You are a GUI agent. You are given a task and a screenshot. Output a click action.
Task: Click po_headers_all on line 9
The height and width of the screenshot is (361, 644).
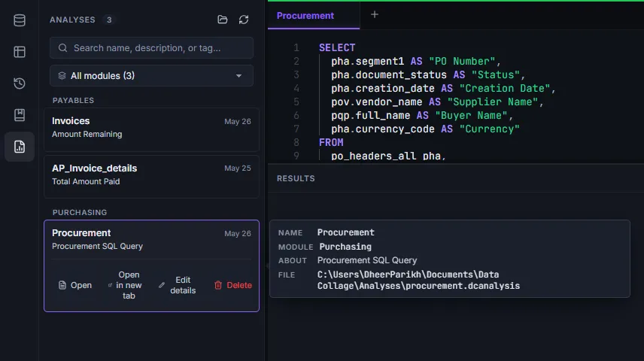click(374, 156)
